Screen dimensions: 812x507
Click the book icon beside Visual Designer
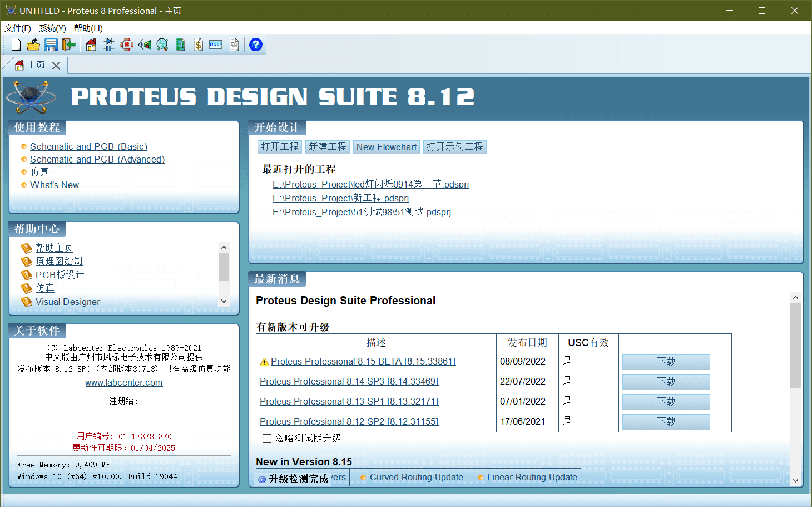(x=27, y=302)
